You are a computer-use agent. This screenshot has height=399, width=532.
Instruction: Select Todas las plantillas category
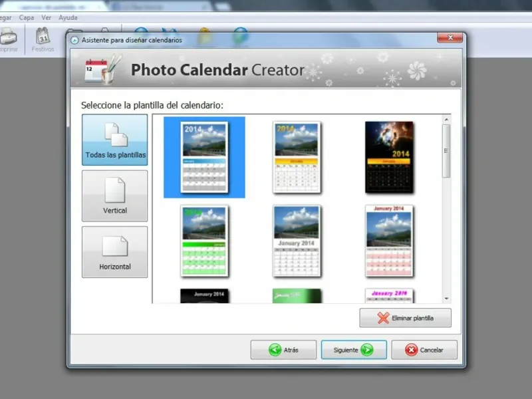[114, 140]
